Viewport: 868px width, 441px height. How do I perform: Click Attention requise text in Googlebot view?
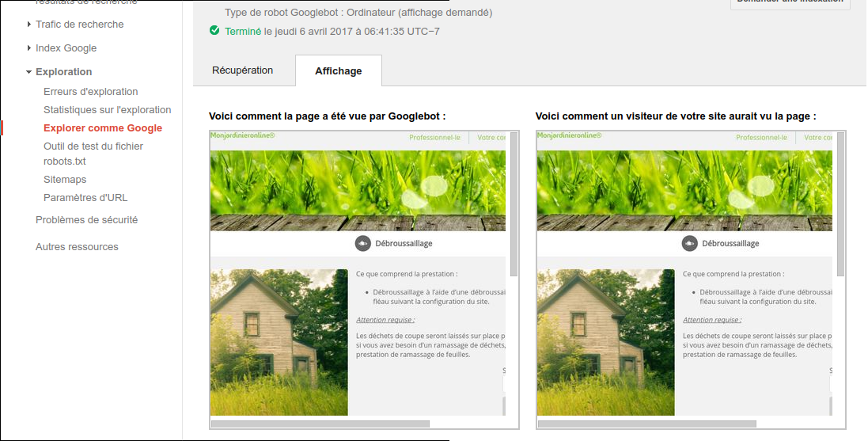pyautogui.click(x=385, y=320)
